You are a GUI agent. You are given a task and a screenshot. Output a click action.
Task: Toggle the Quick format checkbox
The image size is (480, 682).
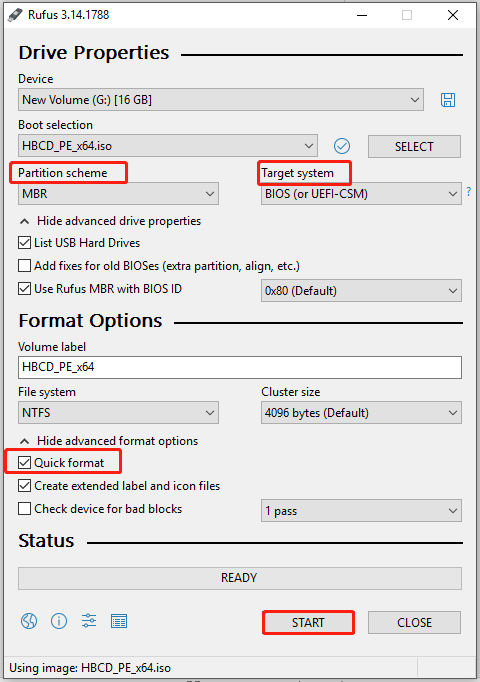click(24, 463)
